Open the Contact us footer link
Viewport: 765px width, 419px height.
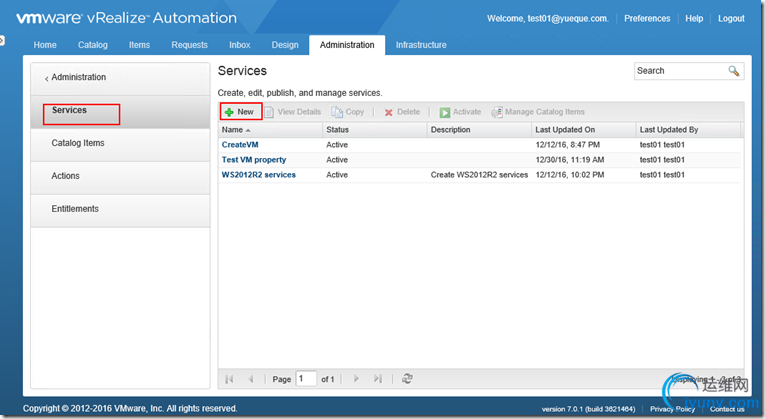pos(727,409)
